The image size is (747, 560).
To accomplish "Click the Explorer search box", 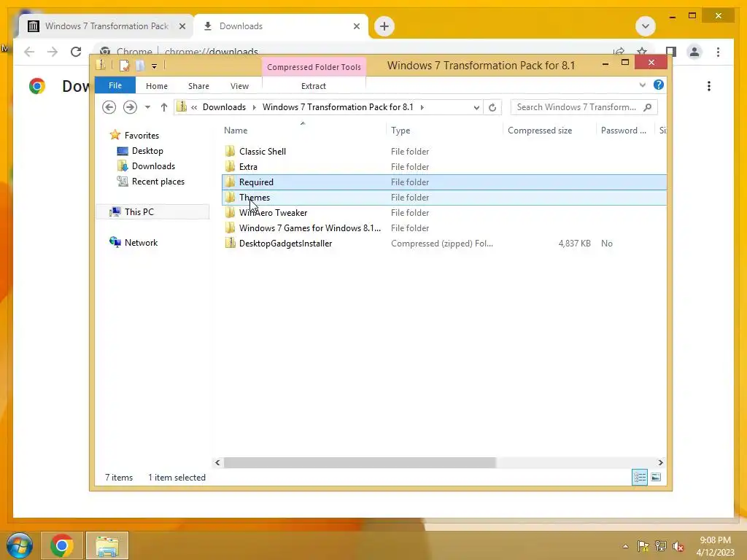I will coord(584,107).
